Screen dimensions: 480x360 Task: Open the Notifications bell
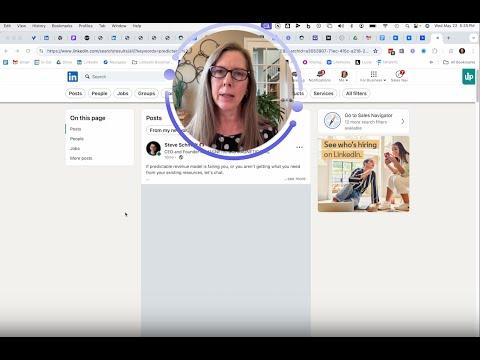click(x=320, y=76)
